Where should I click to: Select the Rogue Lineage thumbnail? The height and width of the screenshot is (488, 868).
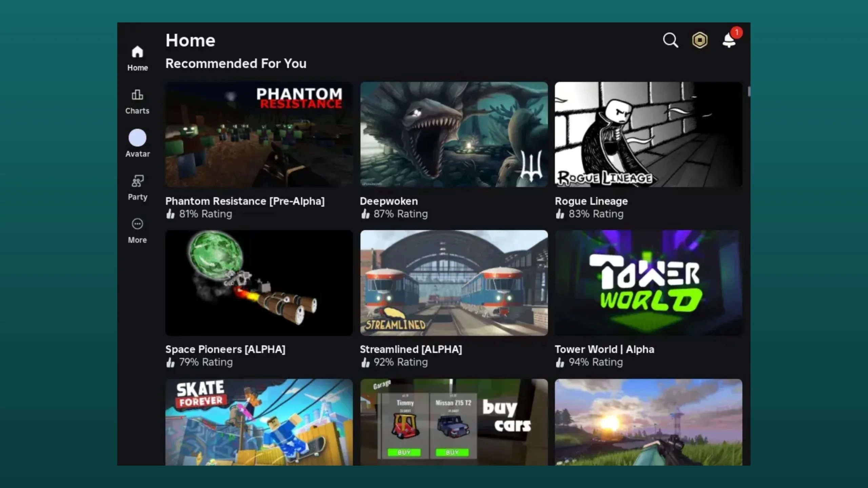[649, 135]
